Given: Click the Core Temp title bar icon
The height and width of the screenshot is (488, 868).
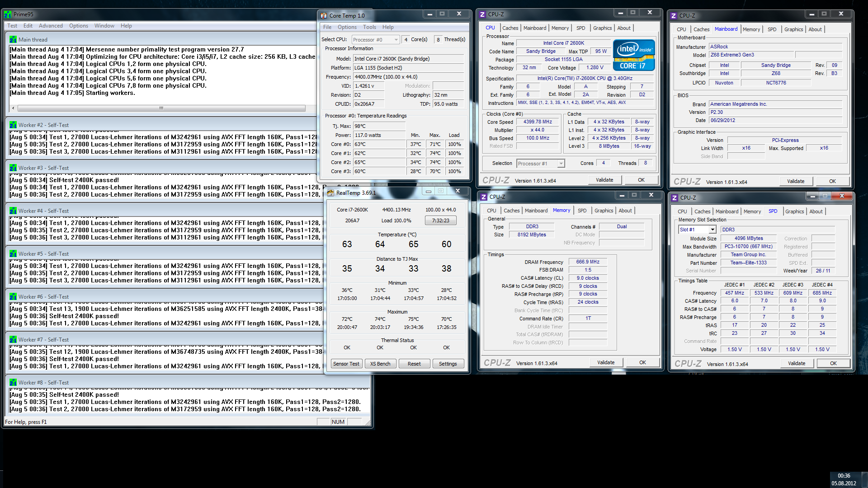Looking at the screenshot, I should (324, 16).
